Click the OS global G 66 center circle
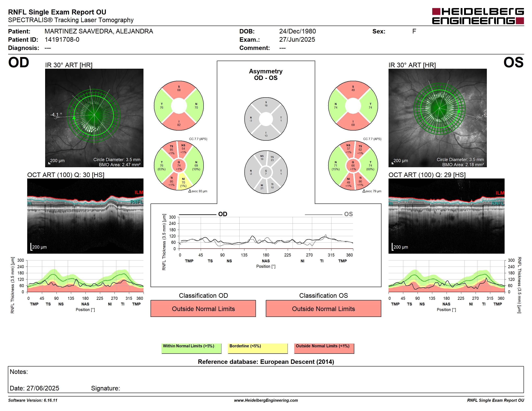This screenshot has width=532, height=411. click(x=353, y=166)
